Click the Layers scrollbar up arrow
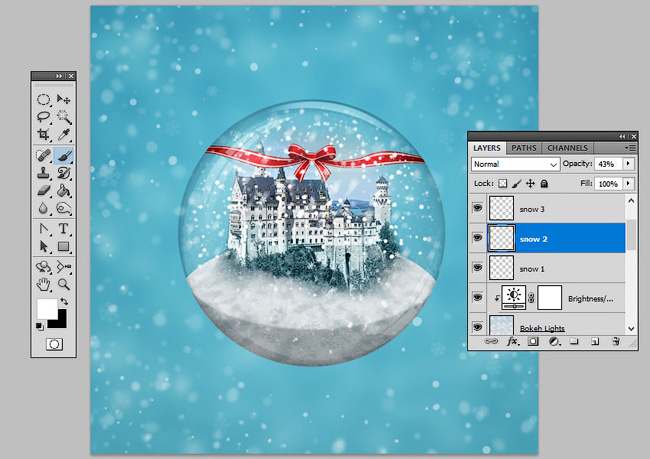 click(x=631, y=201)
